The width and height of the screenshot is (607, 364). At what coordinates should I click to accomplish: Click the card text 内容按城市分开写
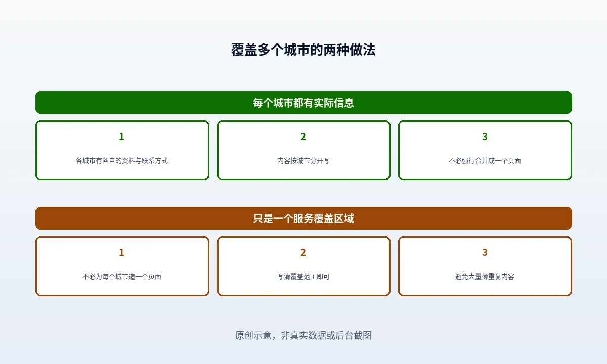pos(303,161)
